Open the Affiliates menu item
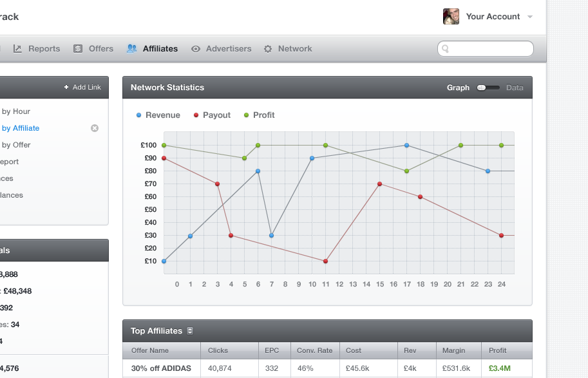The height and width of the screenshot is (378, 588). click(x=160, y=49)
